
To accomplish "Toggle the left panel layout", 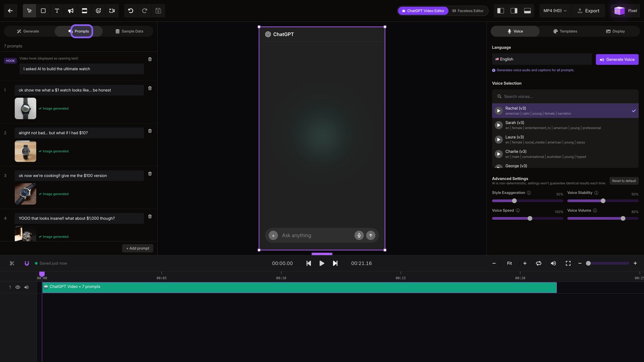I will (x=500, y=11).
